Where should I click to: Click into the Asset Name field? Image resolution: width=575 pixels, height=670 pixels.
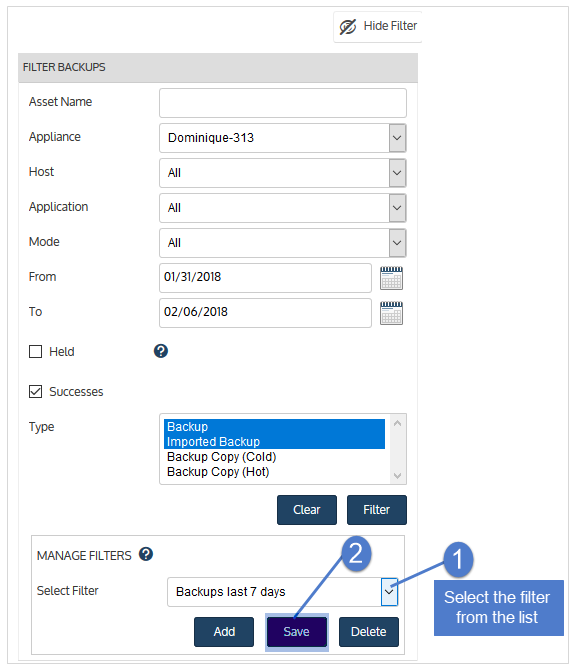tap(283, 103)
